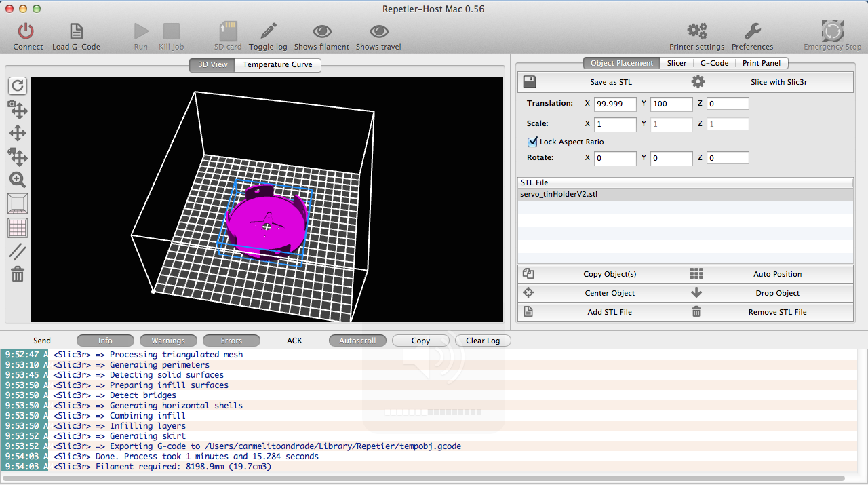
Task: Uncheck Lock Aspect Ratio
Action: [532, 142]
